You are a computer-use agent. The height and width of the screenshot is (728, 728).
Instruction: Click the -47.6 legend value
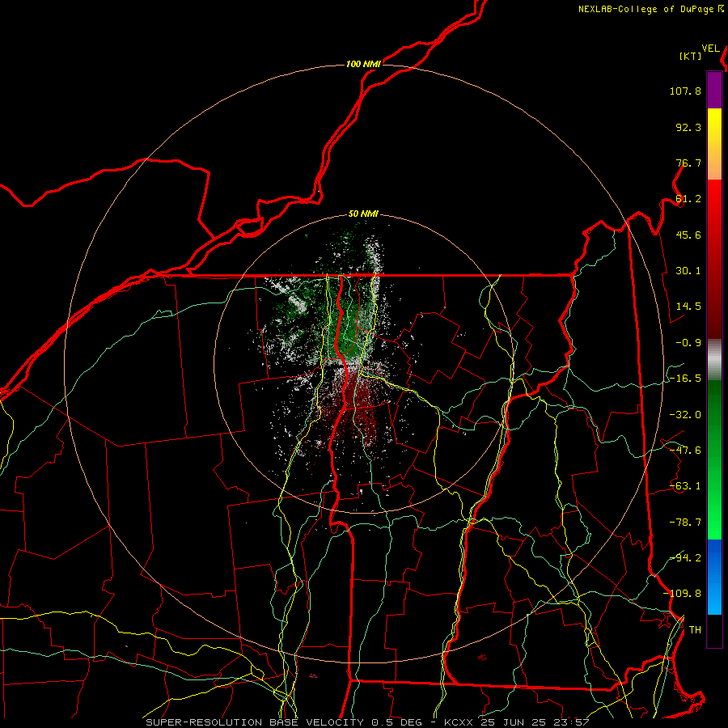(x=685, y=451)
